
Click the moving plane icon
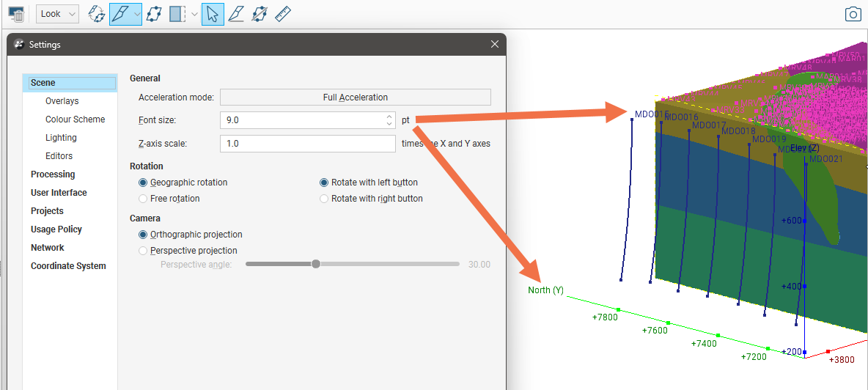[x=153, y=14]
